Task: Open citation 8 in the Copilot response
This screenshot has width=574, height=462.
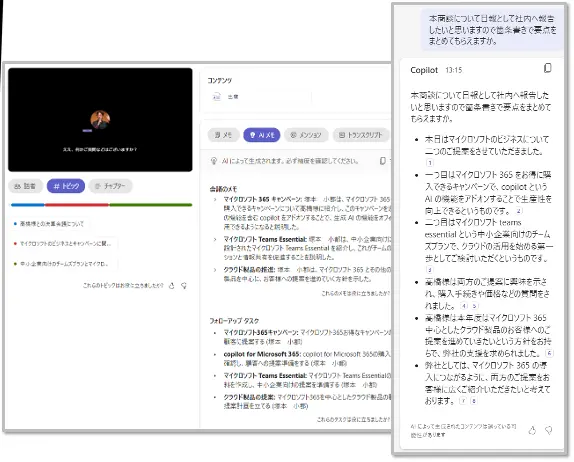Action: point(473,401)
